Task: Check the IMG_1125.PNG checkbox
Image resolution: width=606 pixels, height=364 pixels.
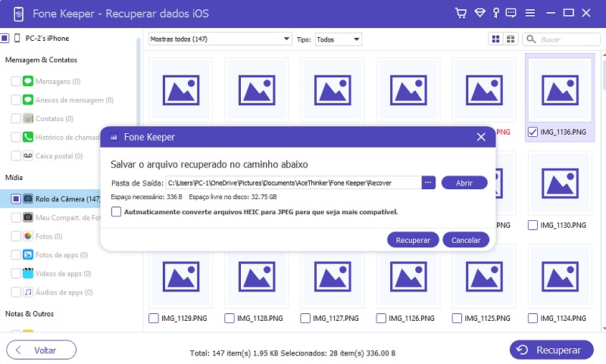Action: pyautogui.click(x=457, y=318)
